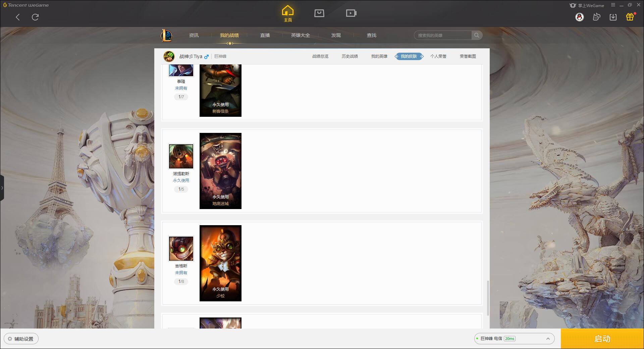
Task: Click 未拥有 under 泰隆
Action: (181, 88)
